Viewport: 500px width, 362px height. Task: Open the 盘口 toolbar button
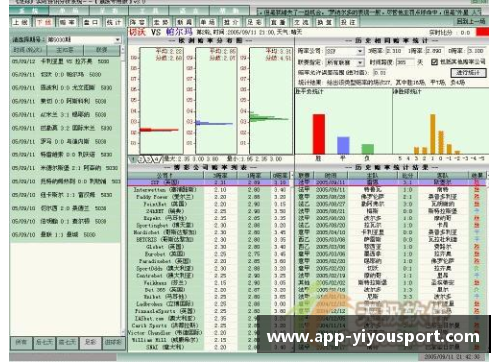tap(91, 22)
